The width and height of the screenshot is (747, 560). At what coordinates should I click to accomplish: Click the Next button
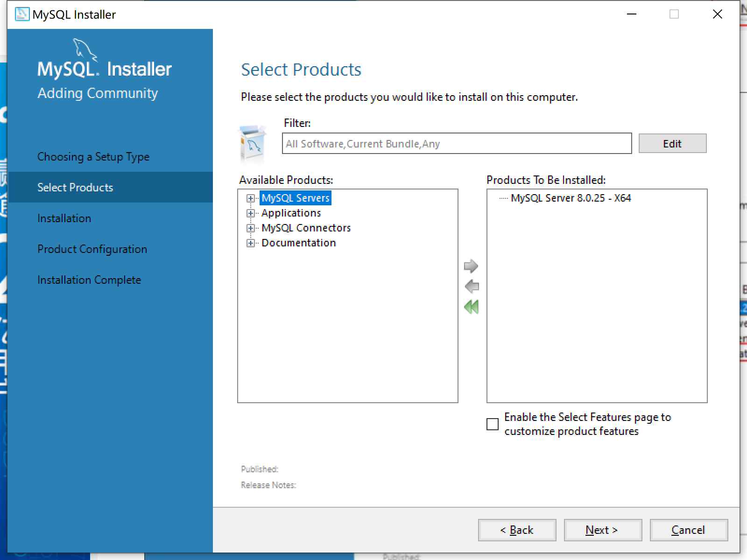(x=603, y=530)
